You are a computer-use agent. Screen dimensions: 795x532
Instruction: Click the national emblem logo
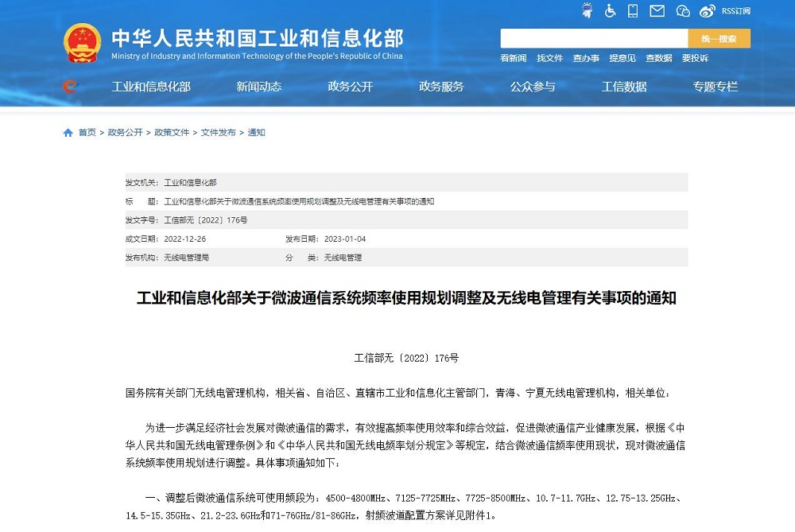pos(83,44)
